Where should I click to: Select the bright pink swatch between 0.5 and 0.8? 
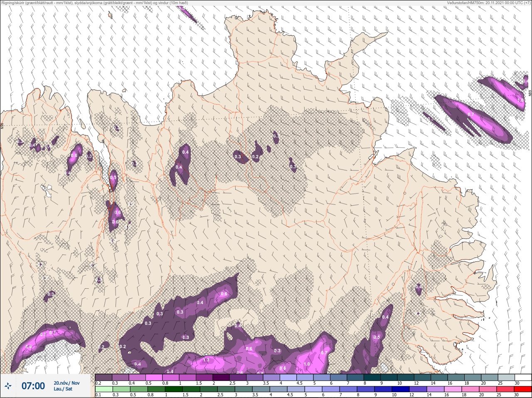[154, 377]
